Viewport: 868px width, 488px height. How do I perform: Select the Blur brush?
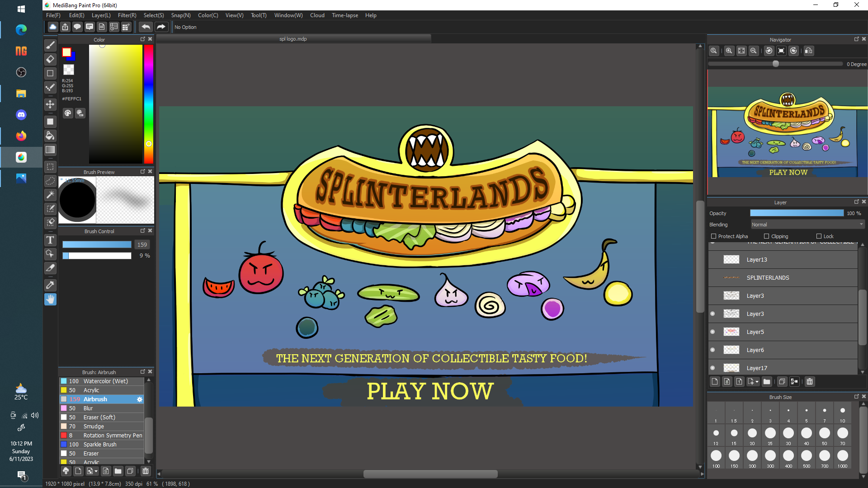(x=102, y=408)
